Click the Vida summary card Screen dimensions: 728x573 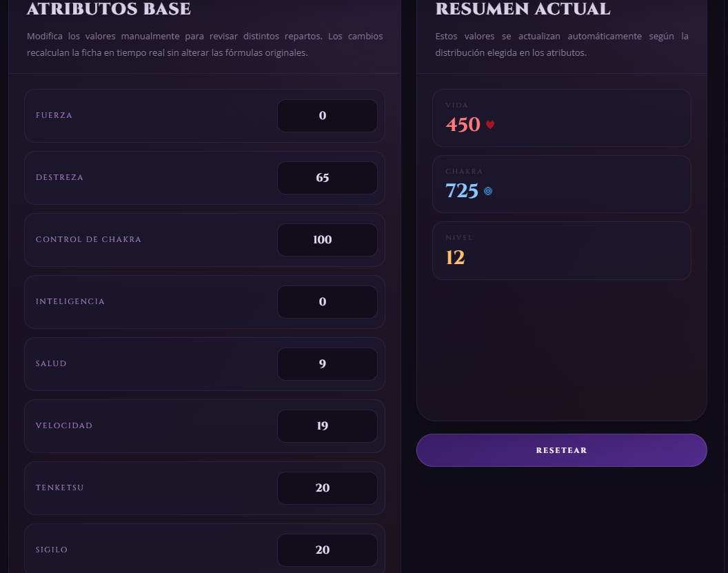click(x=561, y=118)
